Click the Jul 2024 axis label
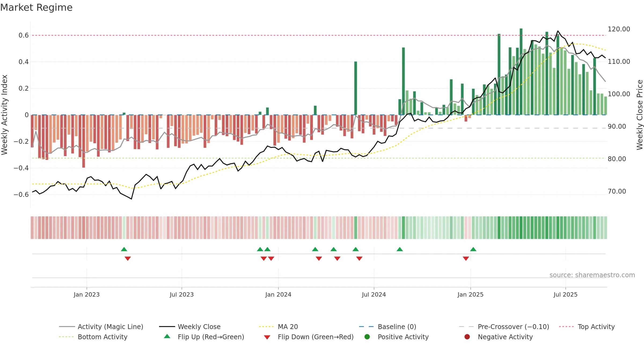 (x=374, y=294)
